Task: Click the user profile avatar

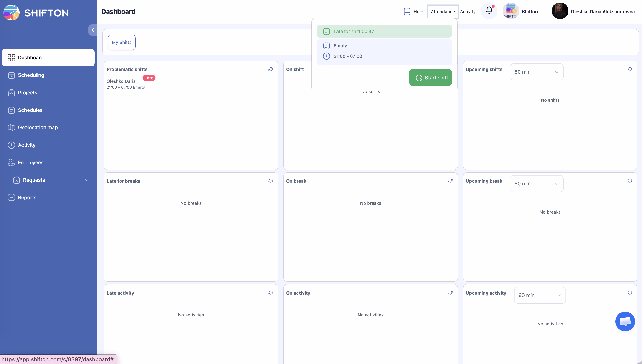Action: coord(560,11)
